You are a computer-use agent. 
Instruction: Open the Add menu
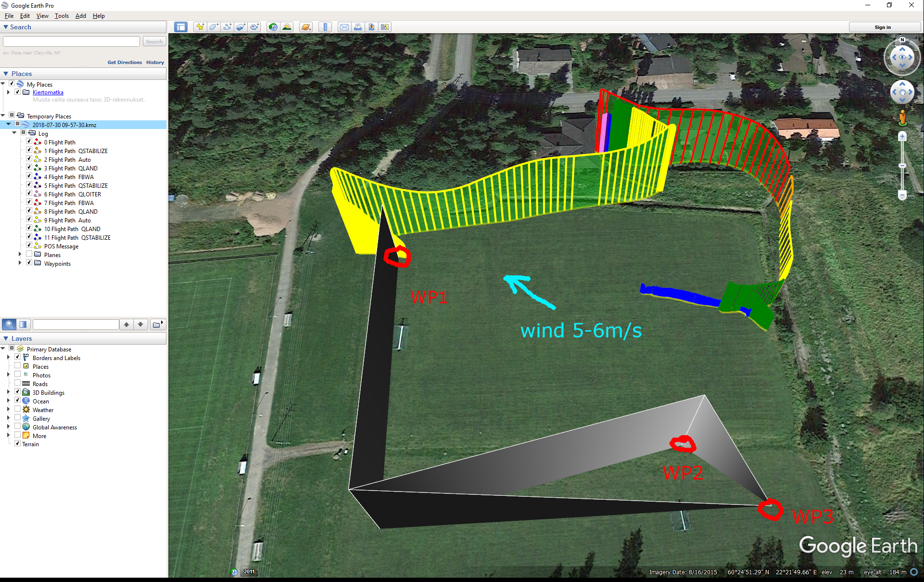80,16
